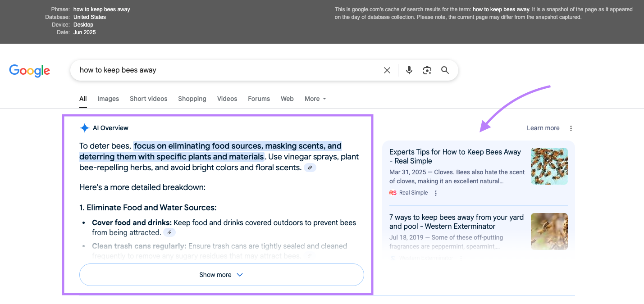
Task: Click the AI Overview sparkle icon
Action: (x=84, y=128)
